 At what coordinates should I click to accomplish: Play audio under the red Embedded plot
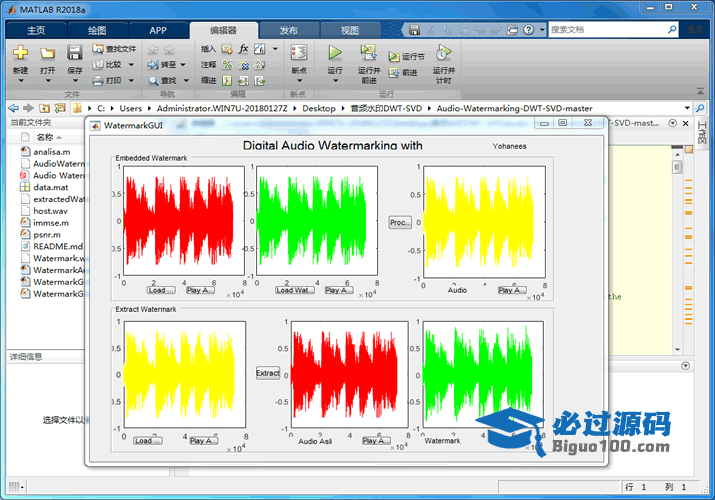[x=200, y=290]
